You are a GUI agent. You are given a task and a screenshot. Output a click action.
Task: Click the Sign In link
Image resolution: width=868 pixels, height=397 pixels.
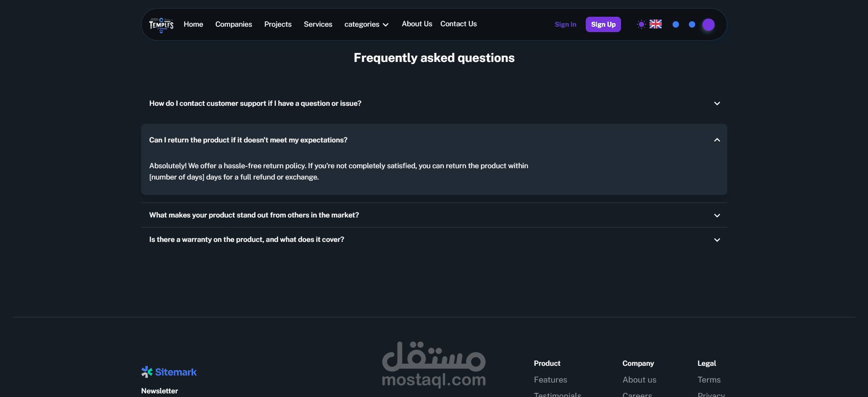[x=565, y=24]
